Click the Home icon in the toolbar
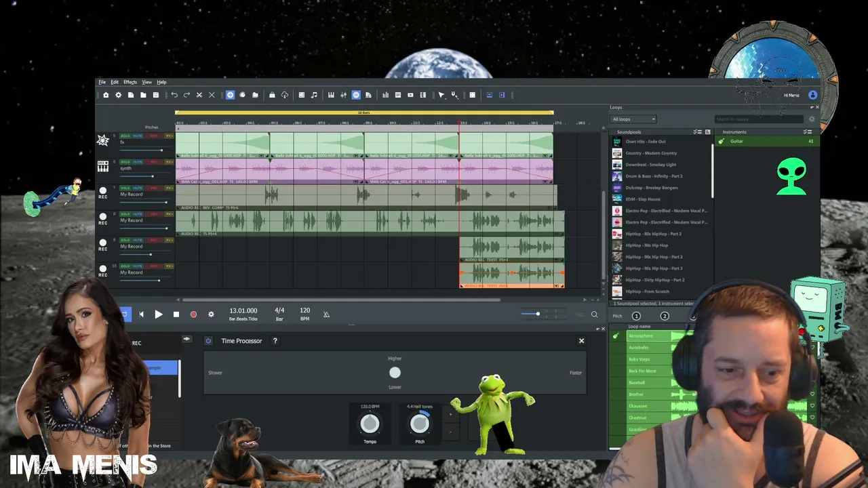 click(106, 95)
